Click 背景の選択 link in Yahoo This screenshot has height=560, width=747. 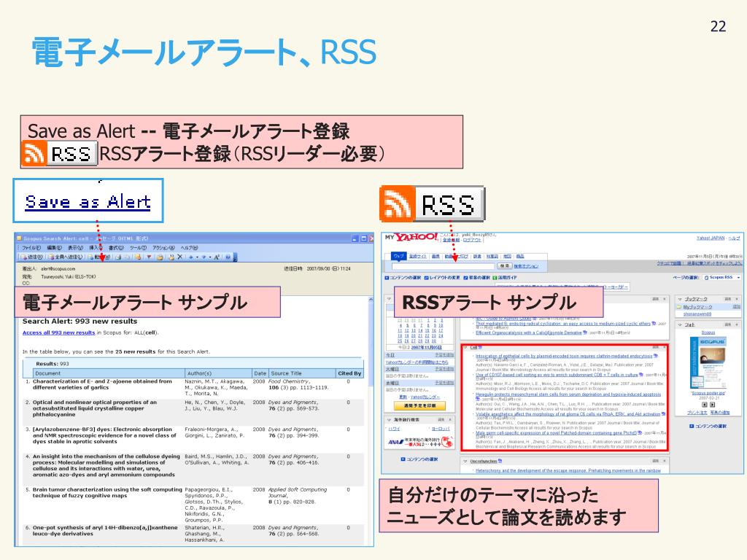tap(476, 278)
